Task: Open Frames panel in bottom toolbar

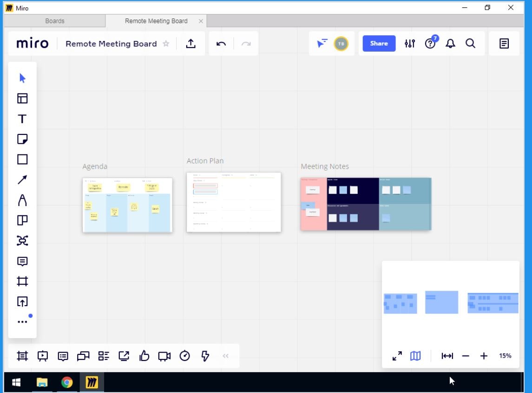Action: point(22,356)
